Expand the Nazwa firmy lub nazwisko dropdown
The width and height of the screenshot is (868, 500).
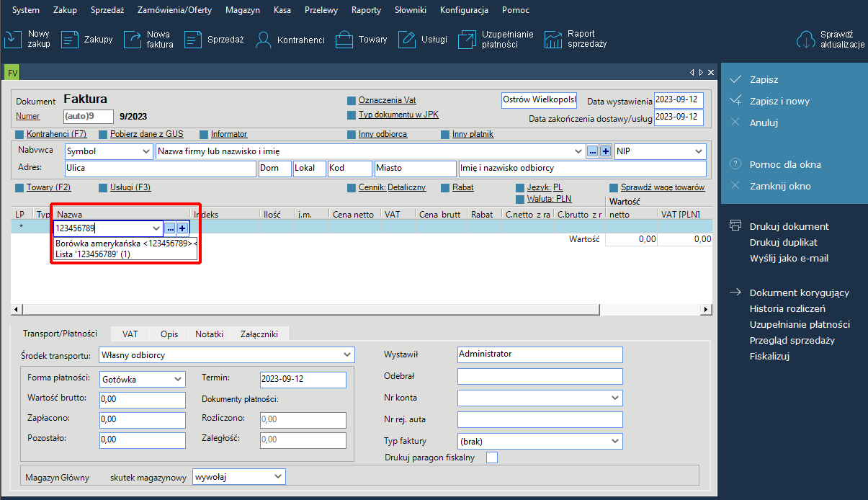[x=578, y=151]
